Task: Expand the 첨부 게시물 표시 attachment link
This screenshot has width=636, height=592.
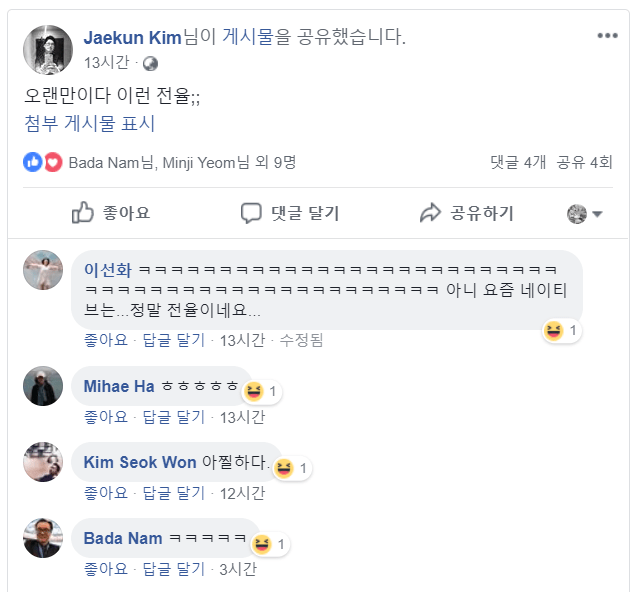Action: [90, 124]
